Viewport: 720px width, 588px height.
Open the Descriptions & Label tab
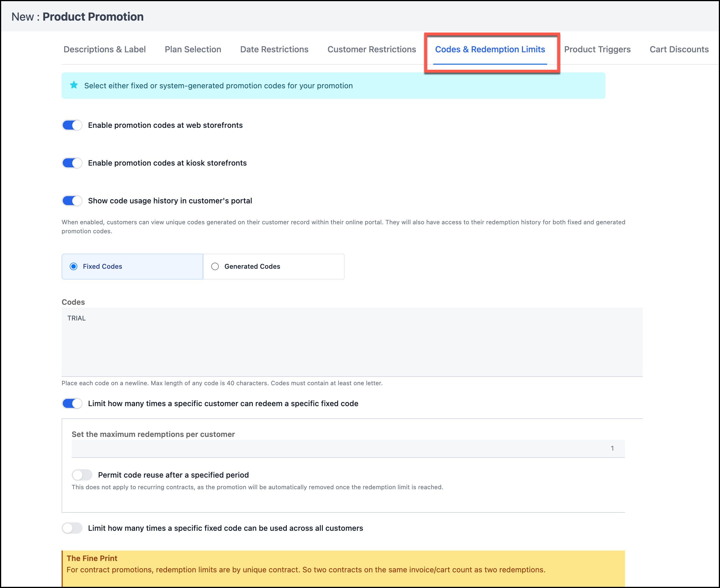coord(104,49)
